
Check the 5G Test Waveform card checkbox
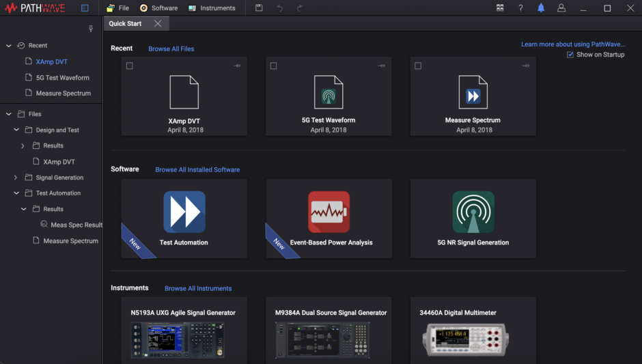[273, 66]
